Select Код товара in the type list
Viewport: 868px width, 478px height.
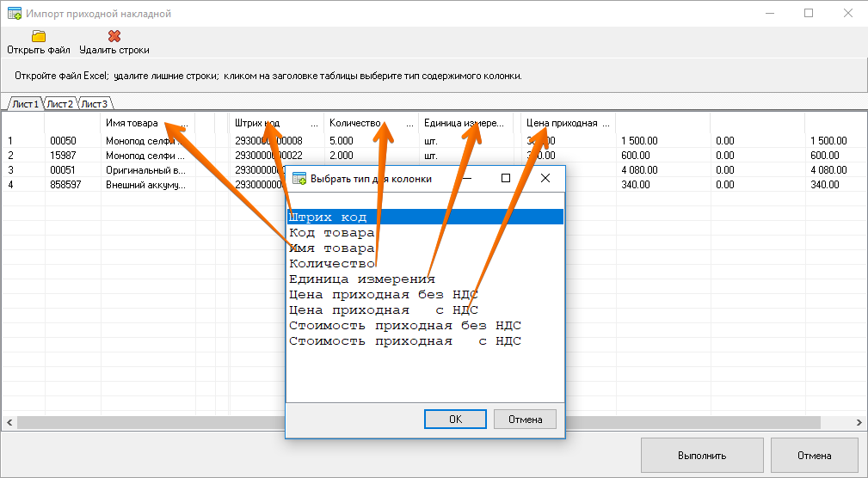coord(425,233)
